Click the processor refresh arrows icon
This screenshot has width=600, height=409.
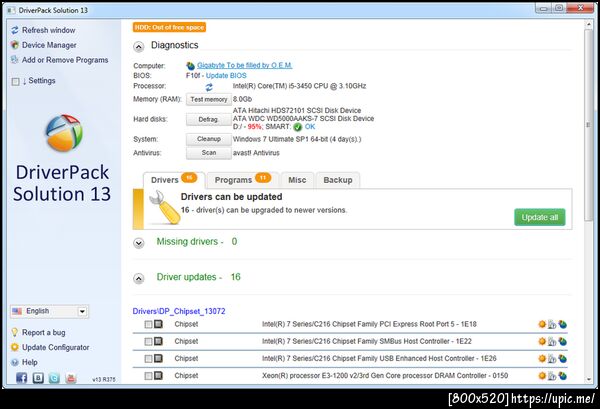tap(209, 87)
